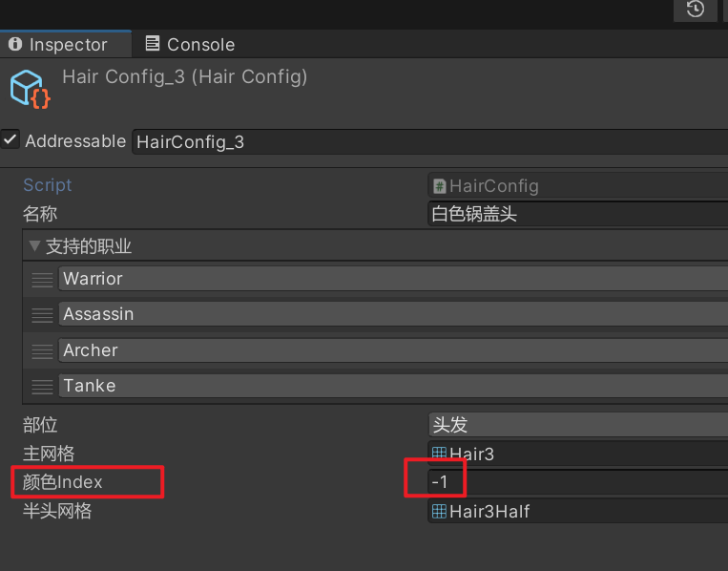Collapse the 支持的职业 list foldout
The height and width of the screenshot is (571, 728).
pyautogui.click(x=34, y=245)
